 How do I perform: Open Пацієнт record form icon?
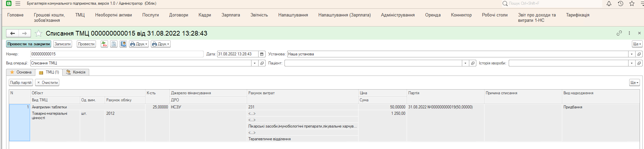point(473,63)
